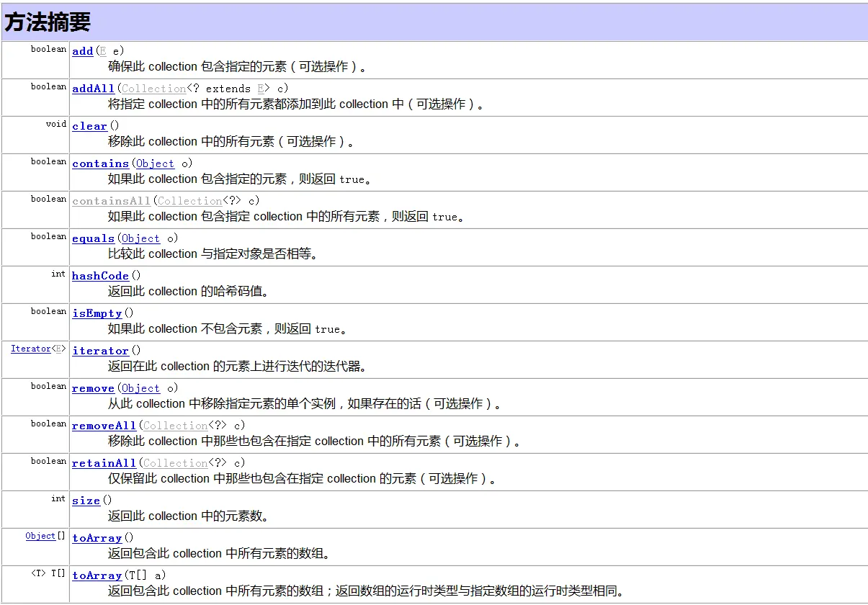Screen dimensions: 868x605
Task: Open the removeAll method link
Action: [x=104, y=426]
